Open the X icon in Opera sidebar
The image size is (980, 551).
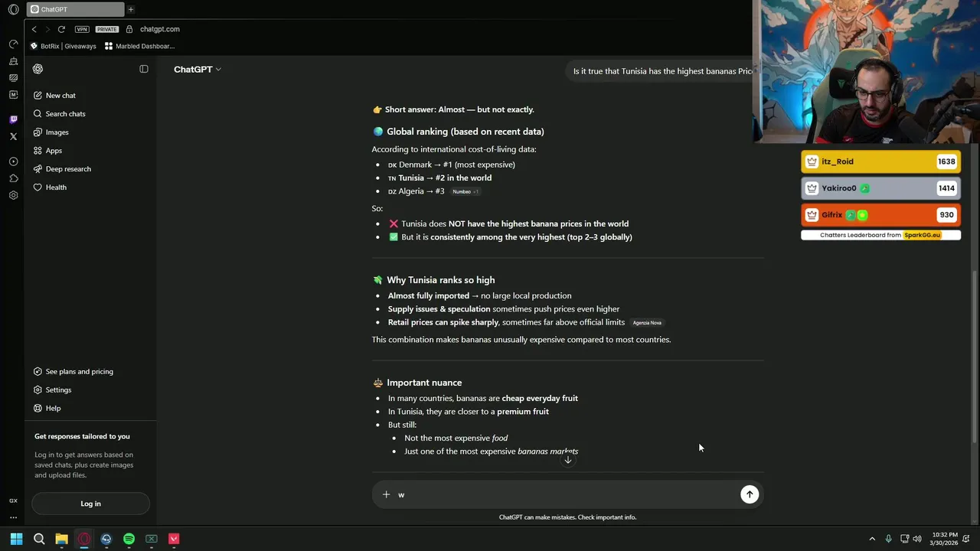tap(13, 136)
